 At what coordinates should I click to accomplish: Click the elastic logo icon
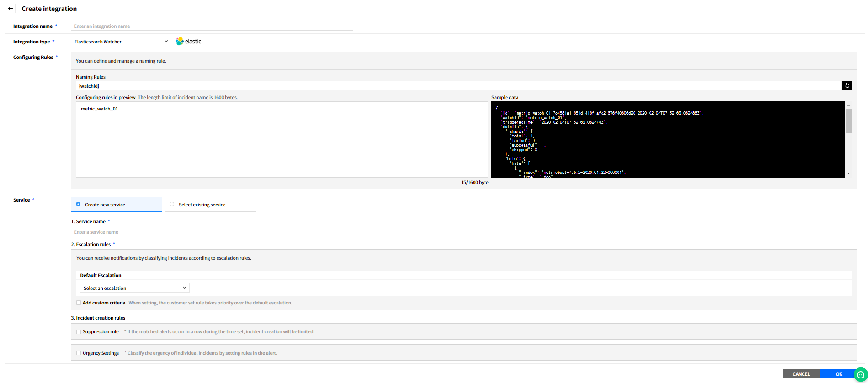point(180,42)
